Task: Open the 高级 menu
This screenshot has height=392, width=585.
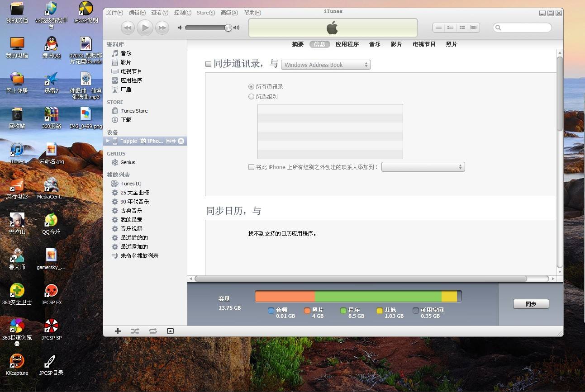Action: (x=229, y=13)
